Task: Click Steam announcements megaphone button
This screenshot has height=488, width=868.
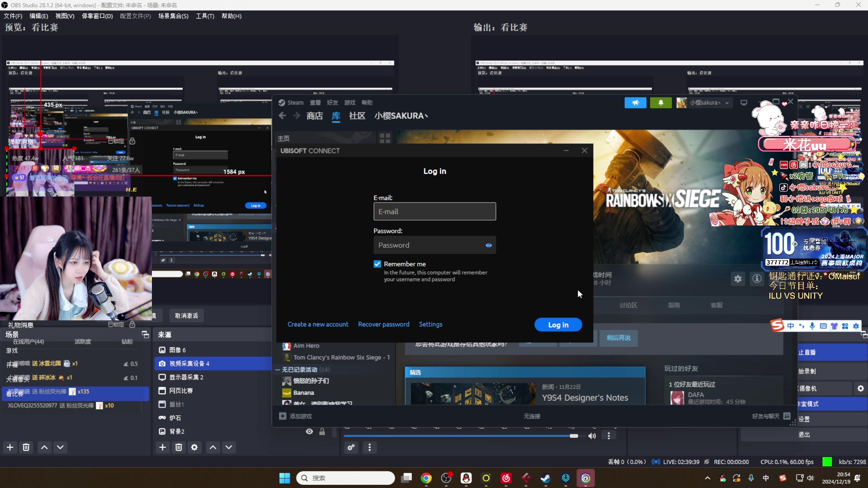Action: pyautogui.click(x=635, y=103)
